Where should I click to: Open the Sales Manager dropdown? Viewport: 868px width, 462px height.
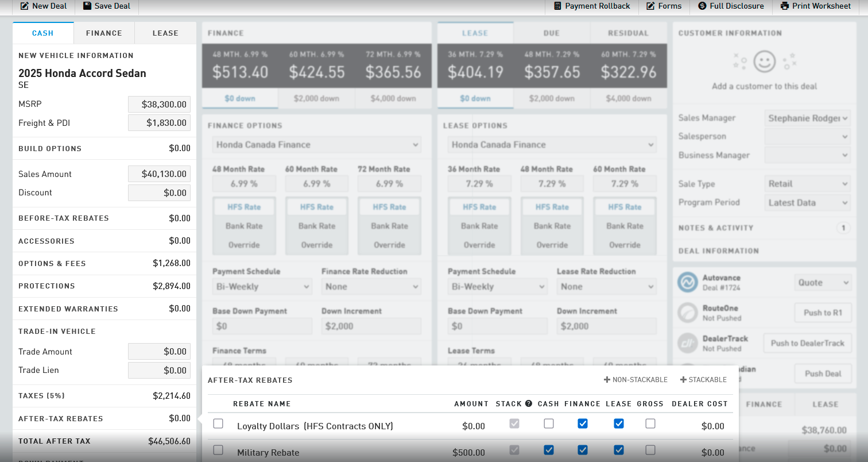808,118
